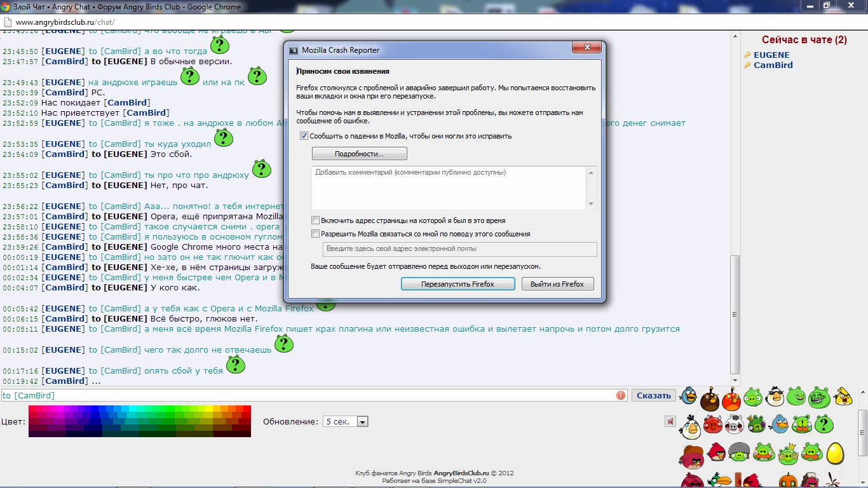Insert the red devil pig emoticon

[713, 424]
